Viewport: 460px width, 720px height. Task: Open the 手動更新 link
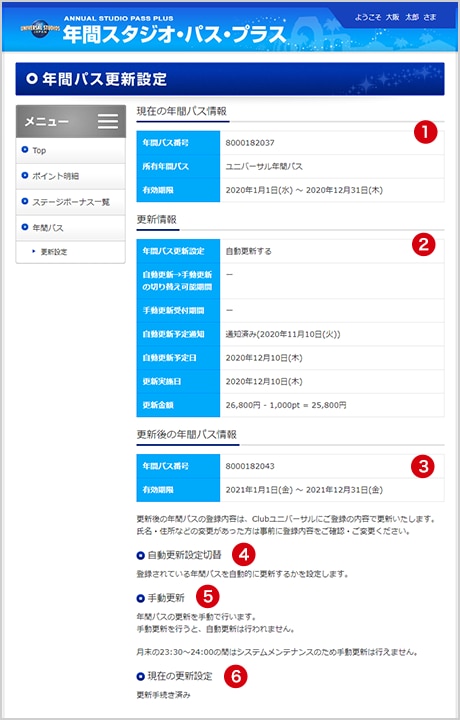[x=166, y=598]
